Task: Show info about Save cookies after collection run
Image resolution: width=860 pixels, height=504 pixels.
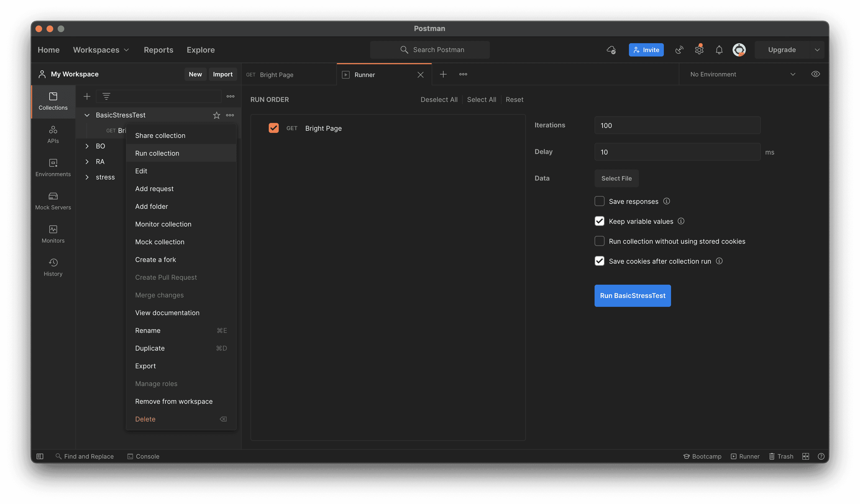Action: [x=719, y=261]
